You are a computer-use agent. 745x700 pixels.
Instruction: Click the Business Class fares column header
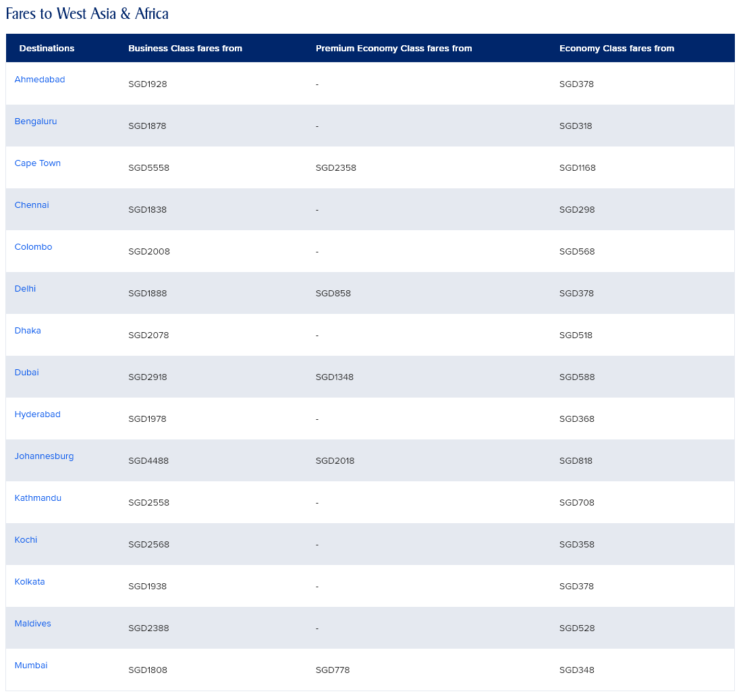[x=185, y=49]
